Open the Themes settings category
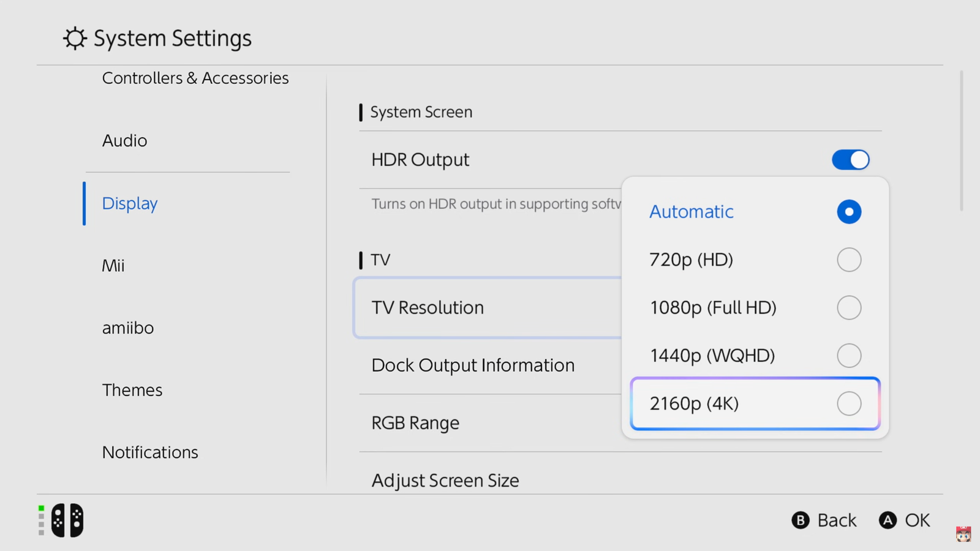980x551 pixels. (132, 390)
